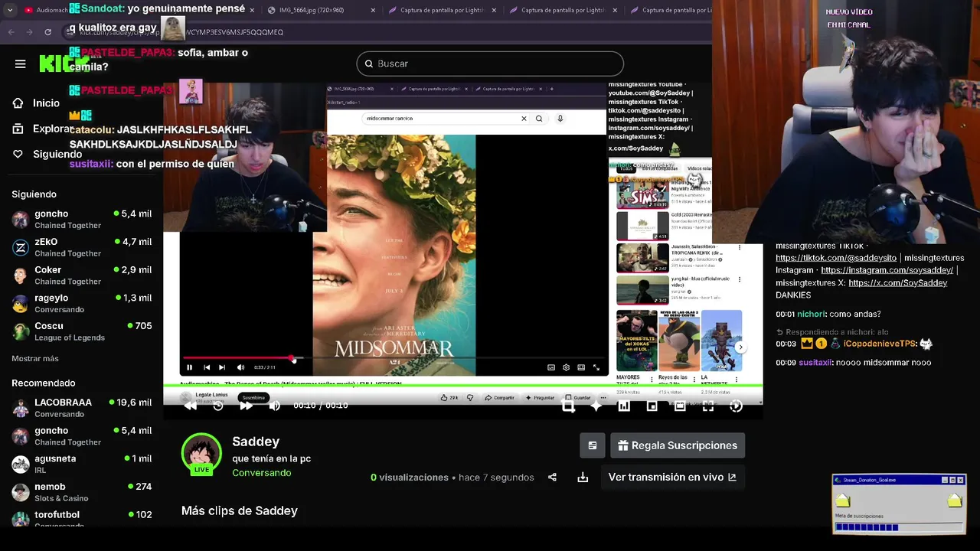The height and width of the screenshot is (551, 980).
Task: Download the clip with the download icon
Action: (583, 478)
